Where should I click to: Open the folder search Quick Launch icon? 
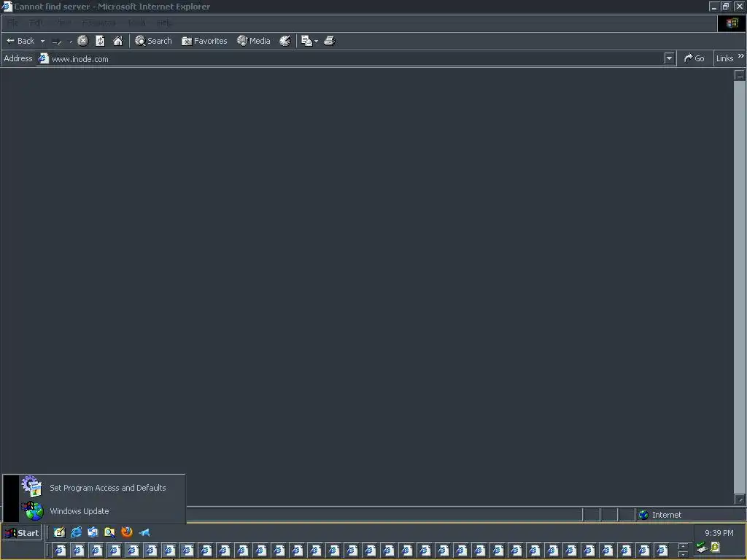click(109, 532)
